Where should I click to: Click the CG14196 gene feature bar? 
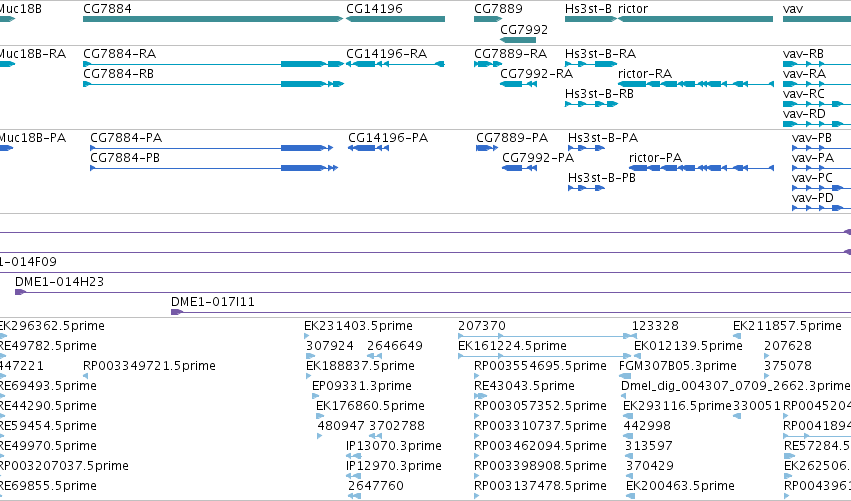pos(395,19)
